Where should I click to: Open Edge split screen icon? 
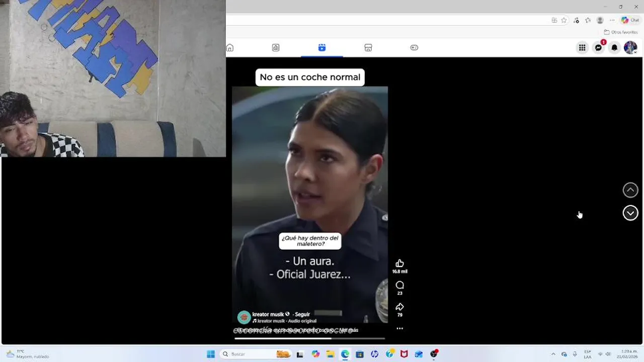pos(554,20)
